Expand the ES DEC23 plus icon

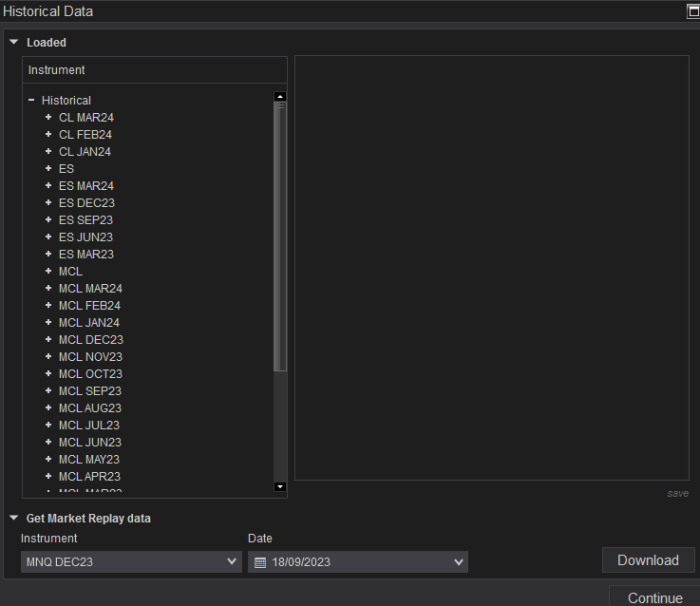pos(48,202)
